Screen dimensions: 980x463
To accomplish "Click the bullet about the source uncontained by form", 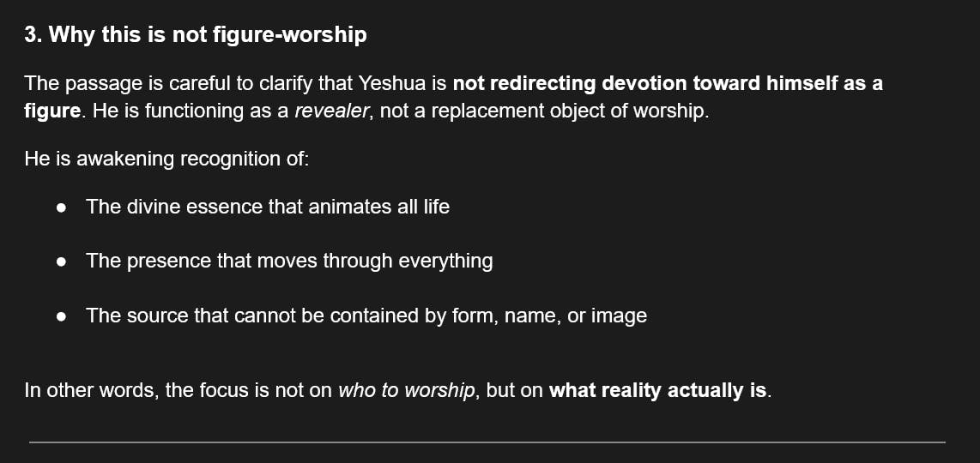I will (x=366, y=316).
